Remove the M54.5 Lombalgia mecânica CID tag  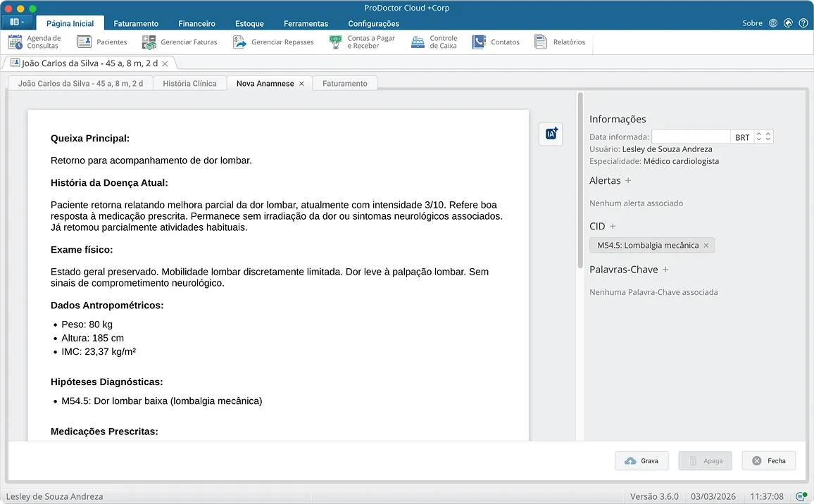(x=706, y=246)
